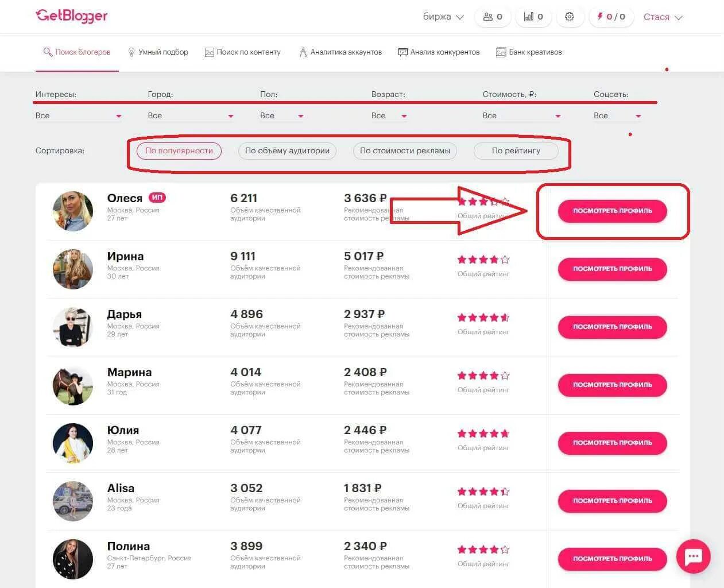Click image icon of Поиск по контенту

pyautogui.click(x=209, y=52)
